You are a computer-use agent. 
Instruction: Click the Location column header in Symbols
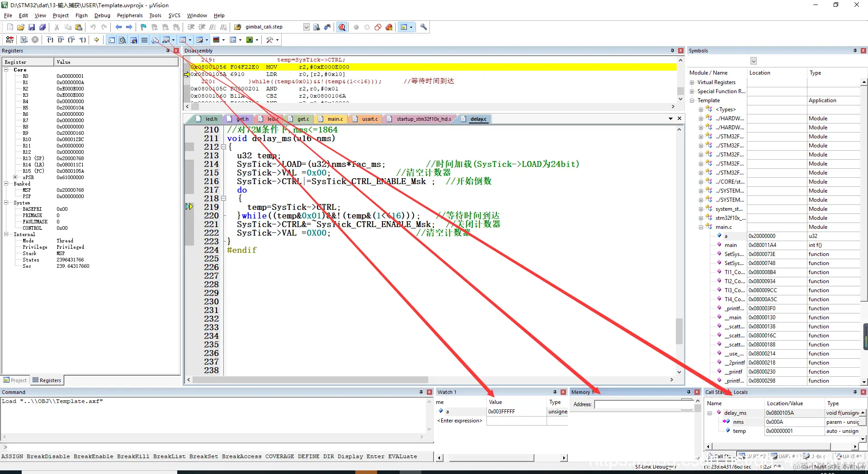tap(777, 73)
